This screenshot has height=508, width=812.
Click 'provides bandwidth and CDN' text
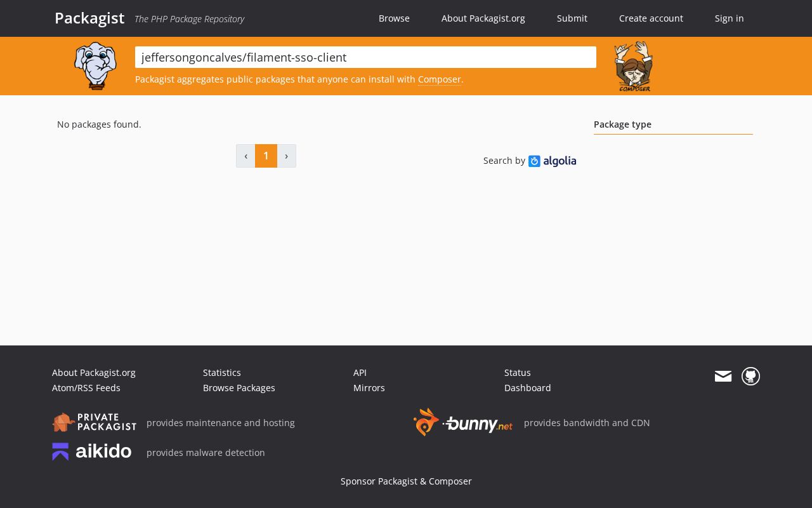[x=587, y=423]
